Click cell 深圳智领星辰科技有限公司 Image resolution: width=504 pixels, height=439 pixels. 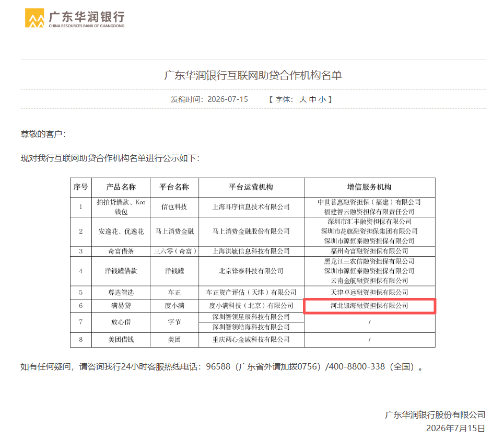tap(251, 317)
